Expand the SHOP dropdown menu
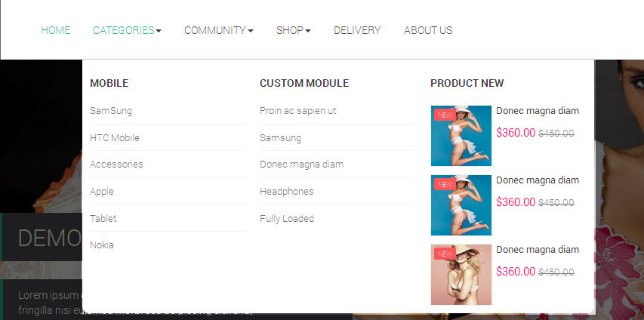This screenshot has height=320, width=644. click(x=293, y=30)
